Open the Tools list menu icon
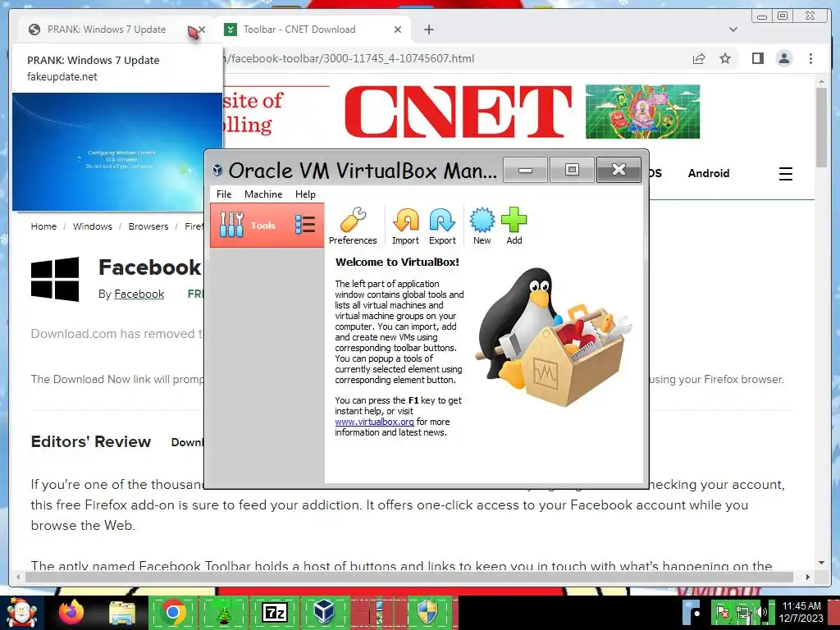840x630 pixels. point(305,225)
